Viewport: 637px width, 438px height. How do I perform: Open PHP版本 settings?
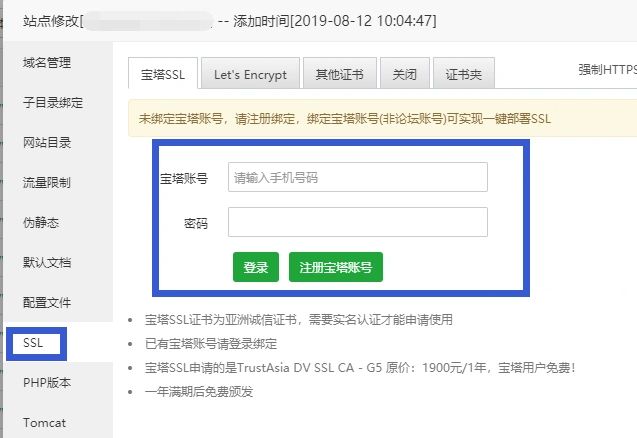pos(47,383)
